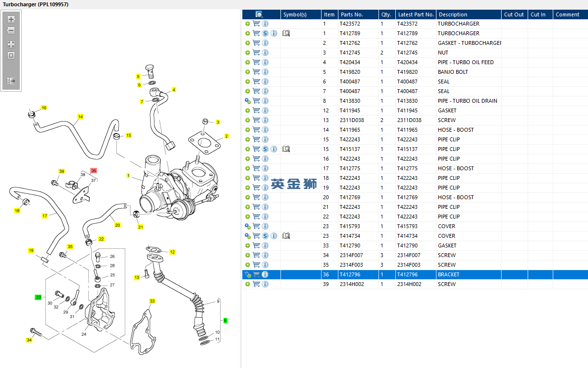
Task: Add SCREW 2311D038 to the cart
Action: click(x=256, y=120)
